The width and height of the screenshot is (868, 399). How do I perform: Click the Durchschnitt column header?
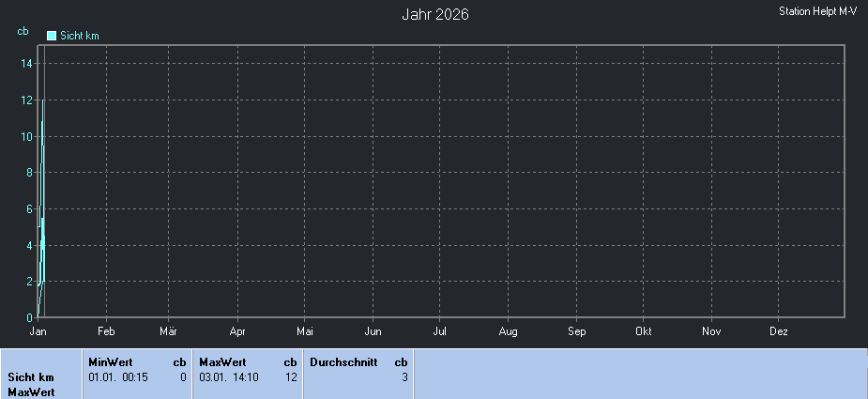click(x=343, y=361)
